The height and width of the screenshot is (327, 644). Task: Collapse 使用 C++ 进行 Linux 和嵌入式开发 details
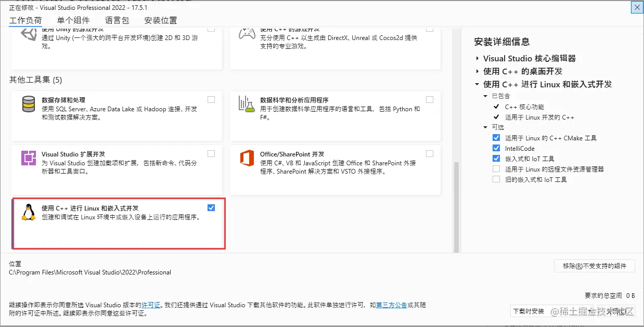[x=477, y=84]
